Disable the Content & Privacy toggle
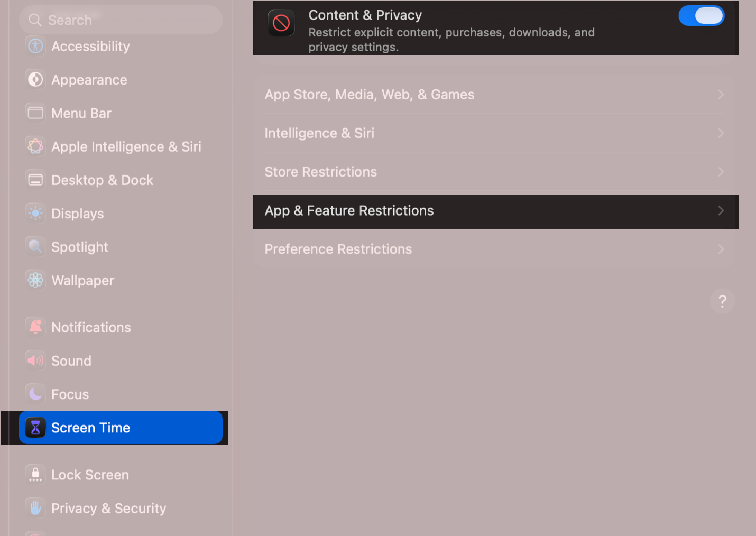Viewport: 756px width, 536px height. click(702, 15)
